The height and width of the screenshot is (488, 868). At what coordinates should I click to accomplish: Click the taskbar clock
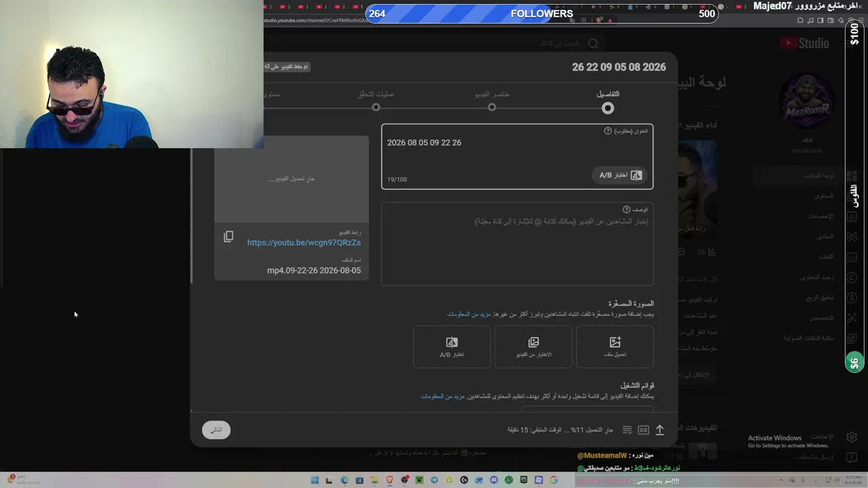tap(852, 481)
